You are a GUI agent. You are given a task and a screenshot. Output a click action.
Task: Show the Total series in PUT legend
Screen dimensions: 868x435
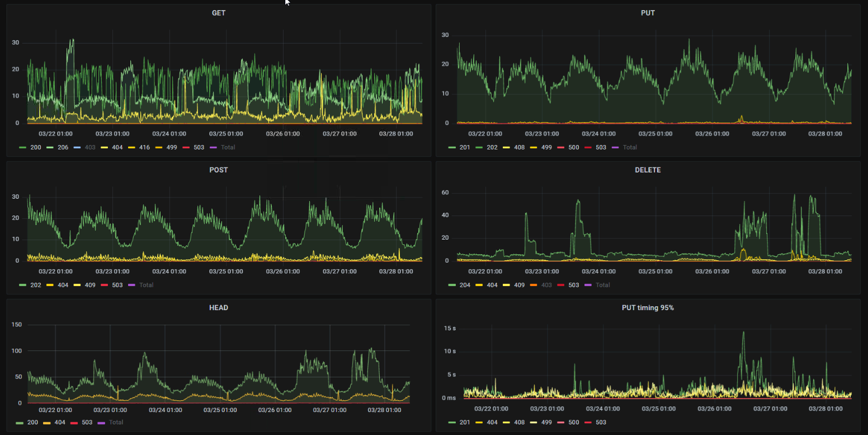(x=630, y=147)
